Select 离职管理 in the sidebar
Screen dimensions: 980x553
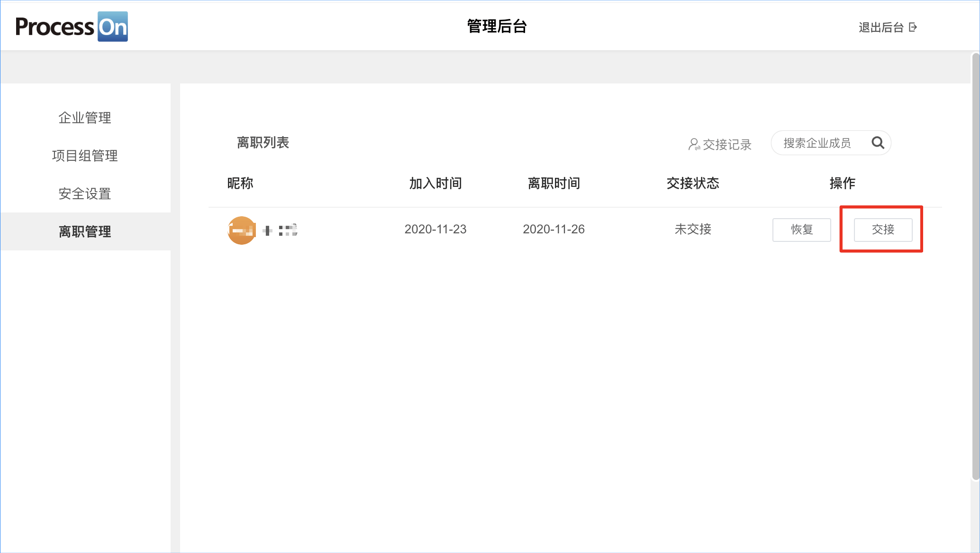coord(85,231)
